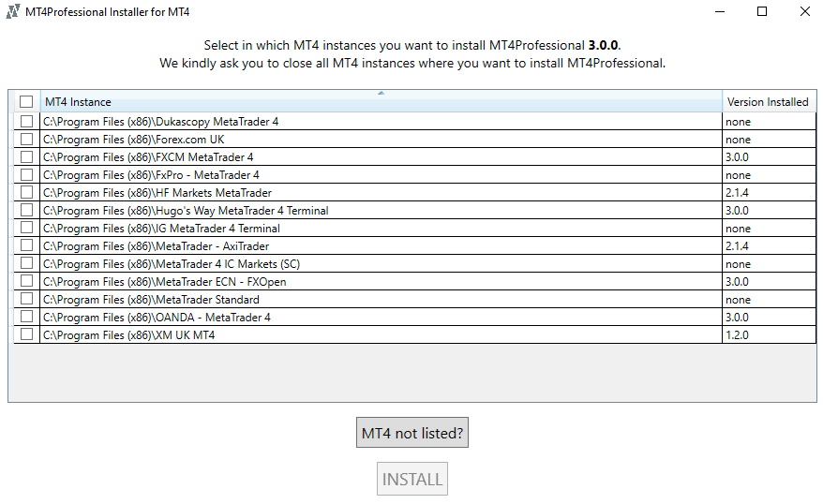Screen dimensions: 823x504
Task: Tick MetaTrader 4 IC Markets (SC) checkbox
Action: pyautogui.click(x=27, y=264)
